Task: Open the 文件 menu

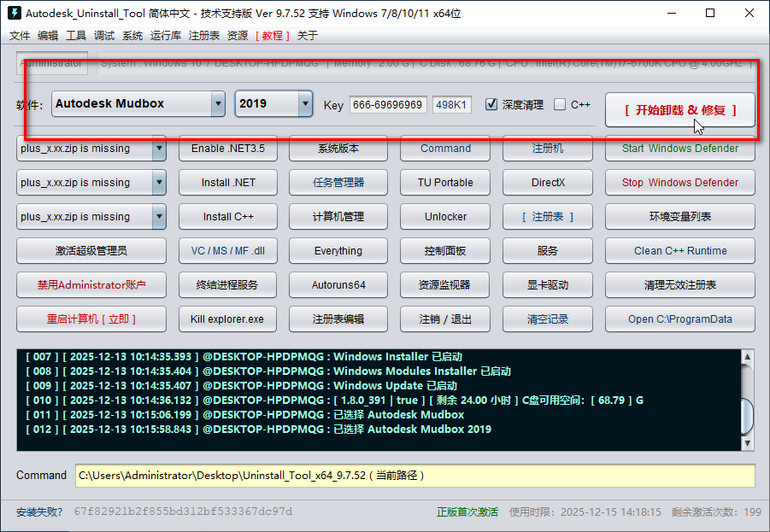Action: pyautogui.click(x=20, y=35)
